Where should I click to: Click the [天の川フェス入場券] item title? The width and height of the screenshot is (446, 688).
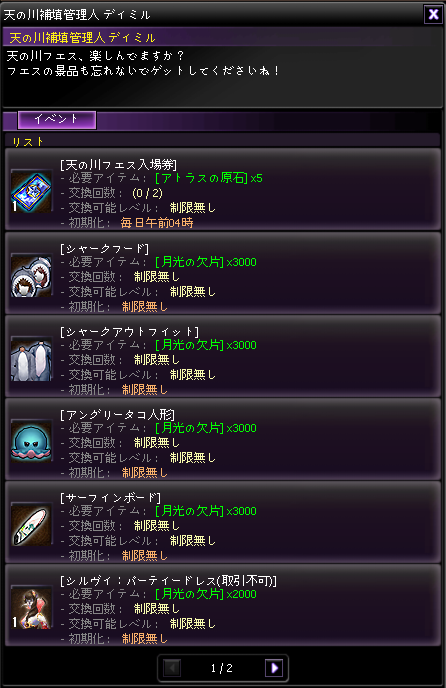[119, 165]
